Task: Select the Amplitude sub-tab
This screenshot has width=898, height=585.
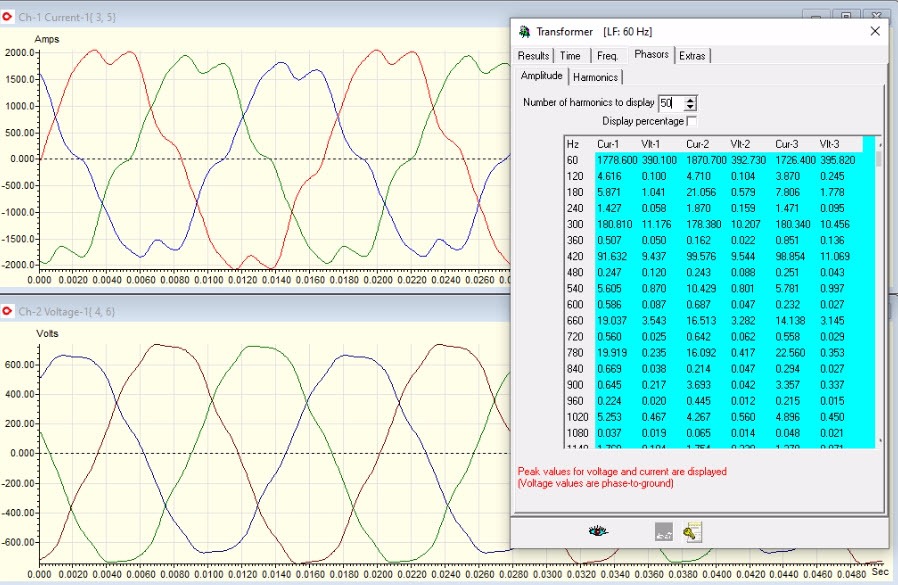Action: click(541, 77)
